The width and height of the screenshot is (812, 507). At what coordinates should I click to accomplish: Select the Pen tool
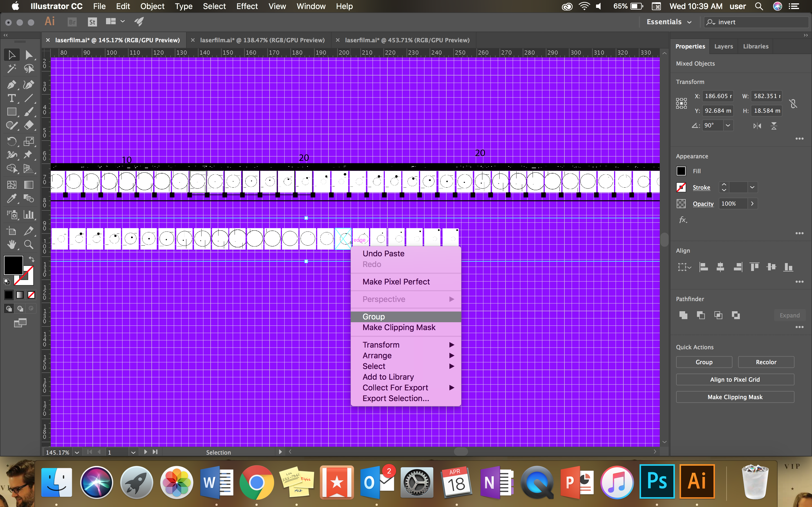(11, 84)
